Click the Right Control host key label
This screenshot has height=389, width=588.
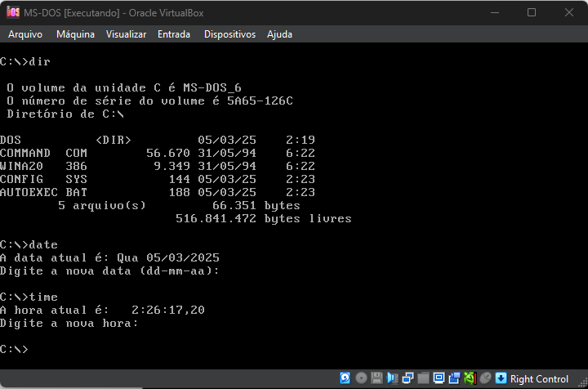coord(539,379)
